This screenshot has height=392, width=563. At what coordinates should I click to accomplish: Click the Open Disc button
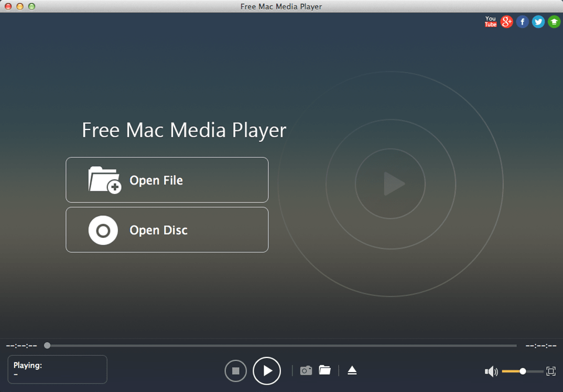(167, 230)
